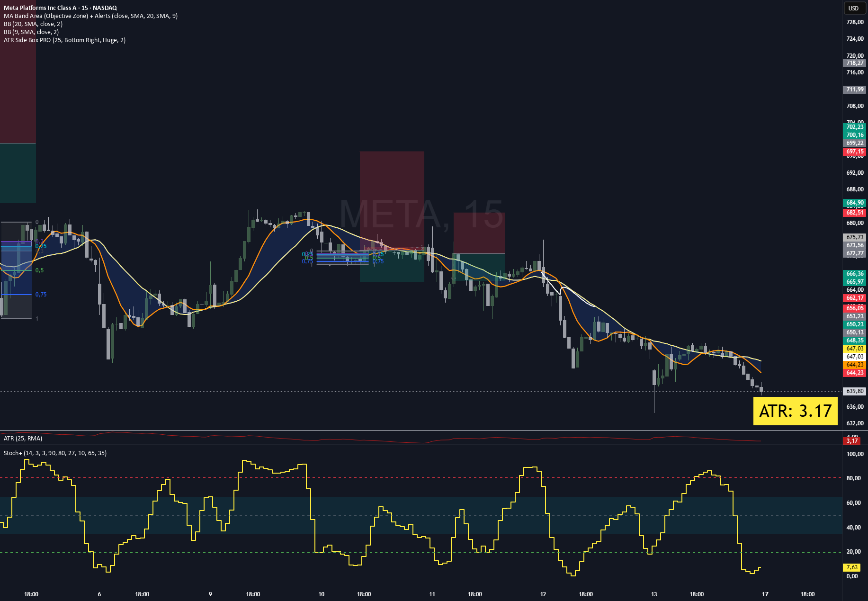Click the red 644,23 price label
The height and width of the screenshot is (601, 868).
(855, 373)
